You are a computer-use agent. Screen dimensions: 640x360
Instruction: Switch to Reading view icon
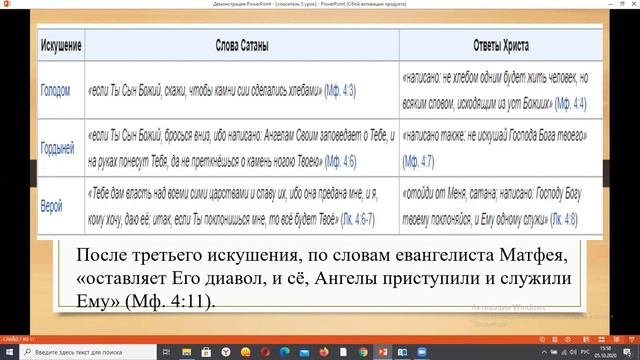pyautogui.click(x=617, y=339)
